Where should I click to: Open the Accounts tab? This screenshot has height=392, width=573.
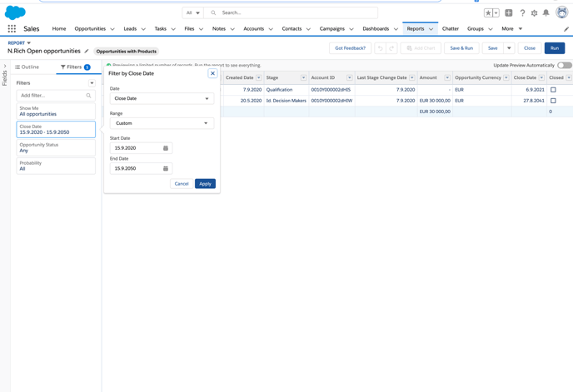click(x=253, y=28)
